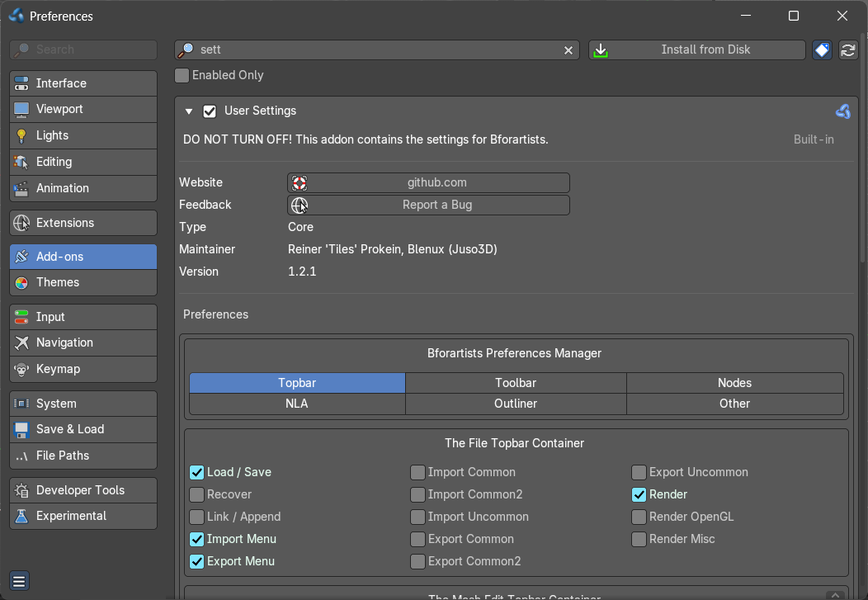Switch to the Other tab
The height and width of the screenshot is (600, 868).
pos(734,404)
